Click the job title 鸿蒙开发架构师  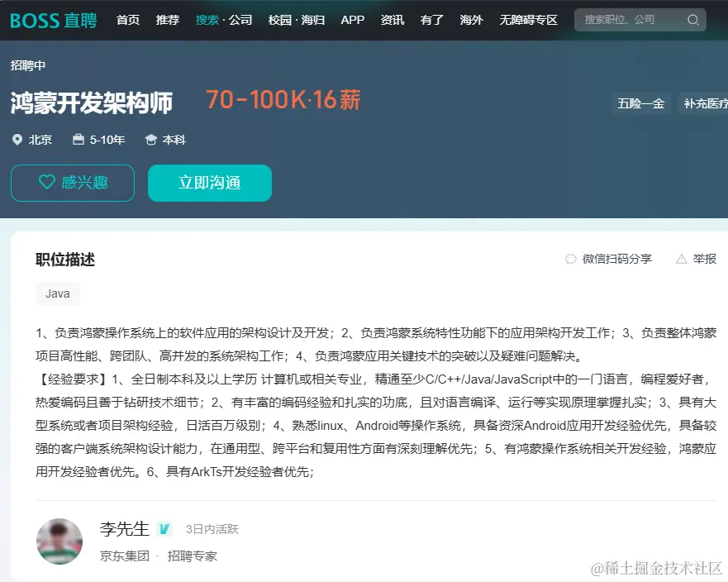click(x=92, y=103)
